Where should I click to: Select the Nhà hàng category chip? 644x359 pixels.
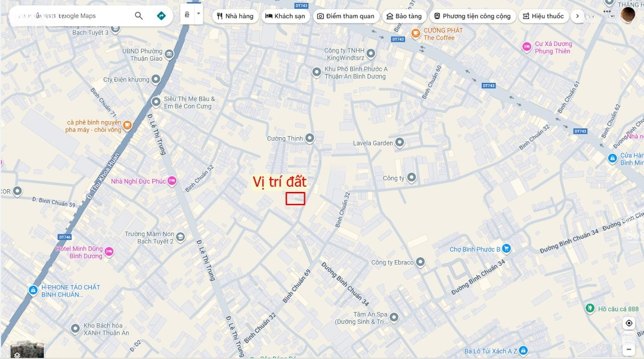coord(236,16)
